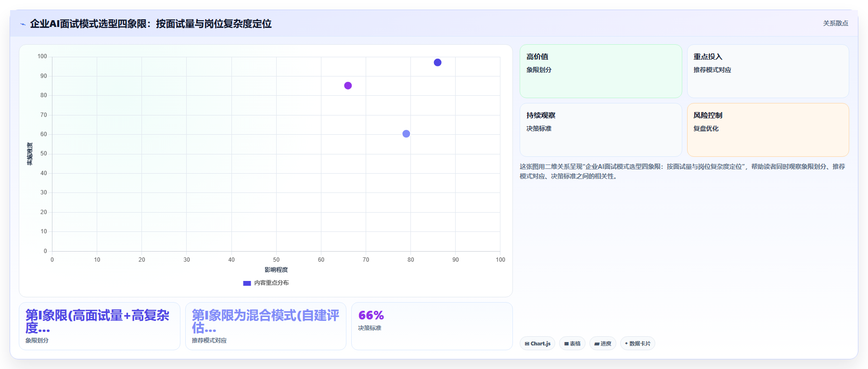
Task: Click the 表格 tag chip
Action: coord(572,344)
